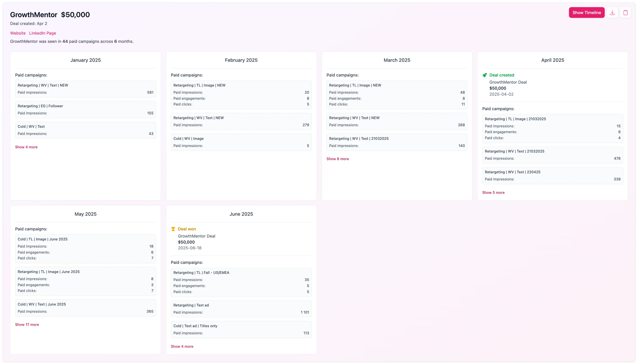
Task: Expand Show 4 more in January 2025
Action: (x=26, y=147)
